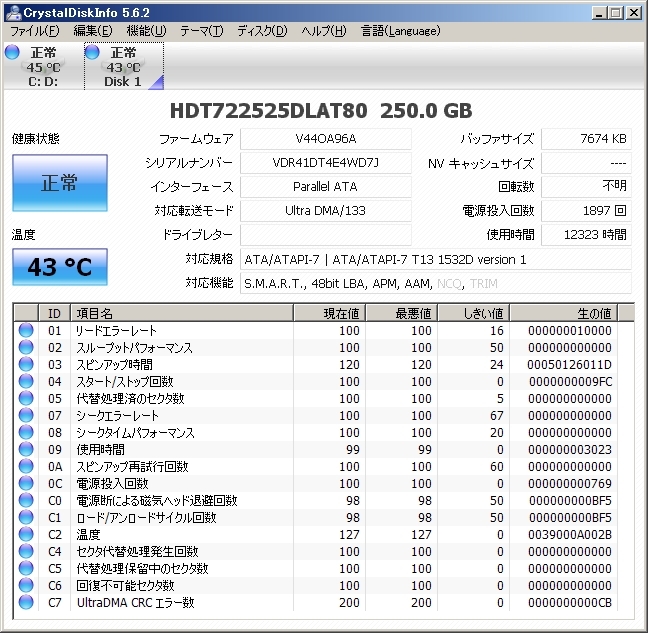This screenshot has width=648, height=633.
Task: Click status orb for Disk 1
Action: pyautogui.click(x=92, y=52)
